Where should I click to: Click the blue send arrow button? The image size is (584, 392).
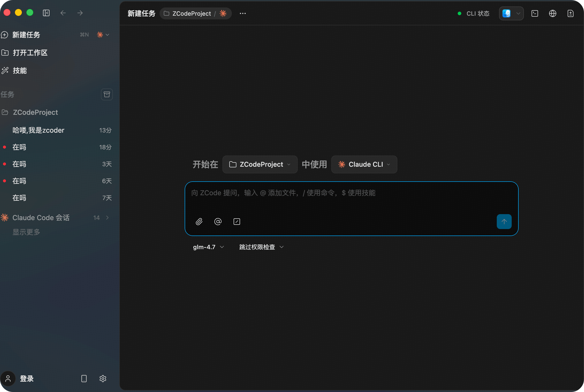coord(504,222)
